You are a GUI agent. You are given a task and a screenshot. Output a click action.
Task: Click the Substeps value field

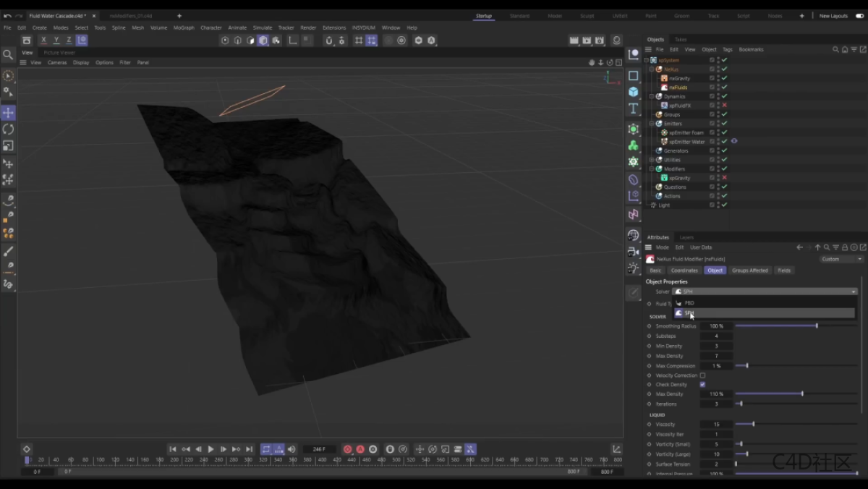(x=716, y=336)
